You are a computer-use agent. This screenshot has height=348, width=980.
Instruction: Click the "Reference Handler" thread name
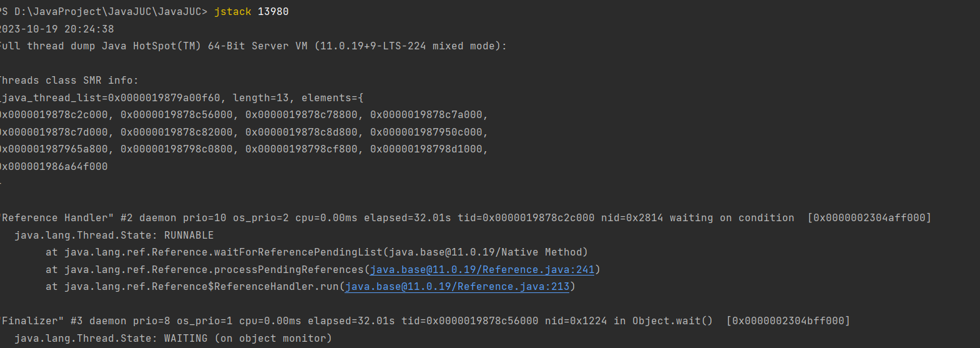tap(57, 218)
